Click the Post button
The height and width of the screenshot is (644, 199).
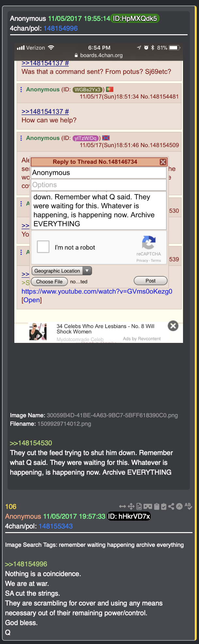point(151,281)
